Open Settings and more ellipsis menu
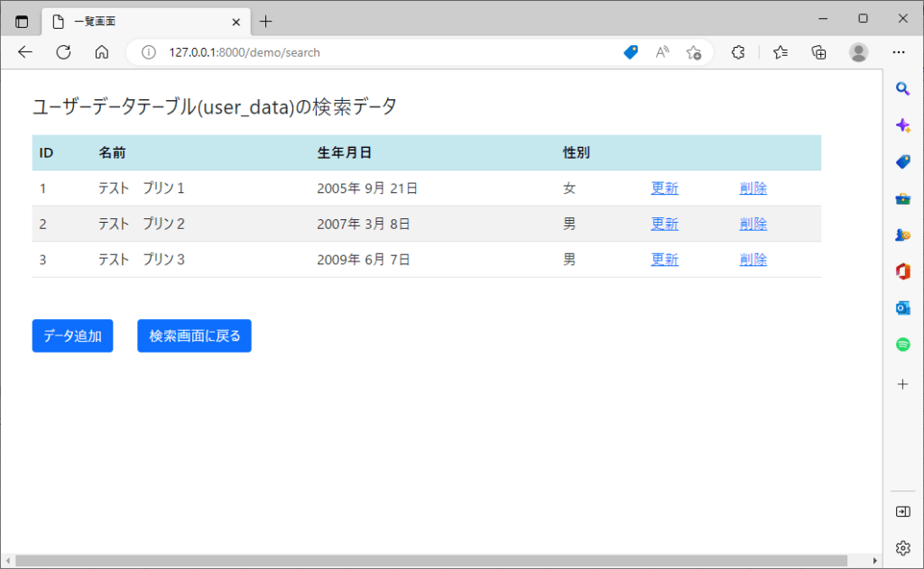 (x=899, y=52)
